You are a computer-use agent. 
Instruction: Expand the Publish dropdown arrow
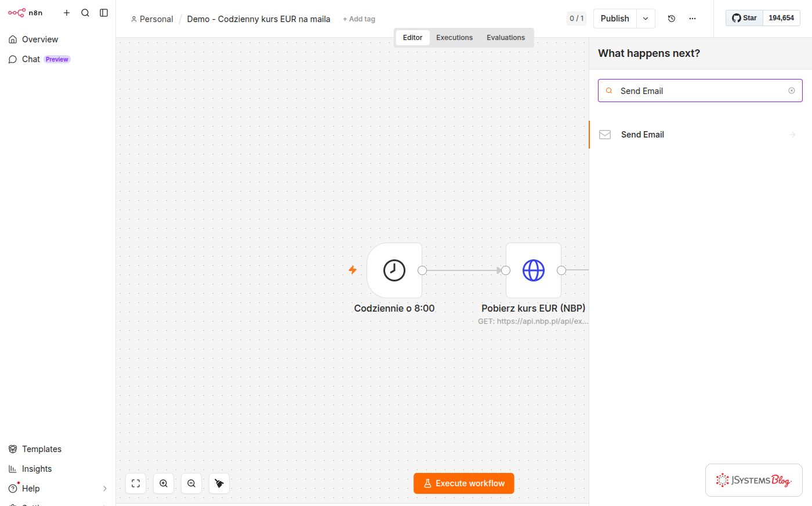pyautogui.click(x=646, y=19)
